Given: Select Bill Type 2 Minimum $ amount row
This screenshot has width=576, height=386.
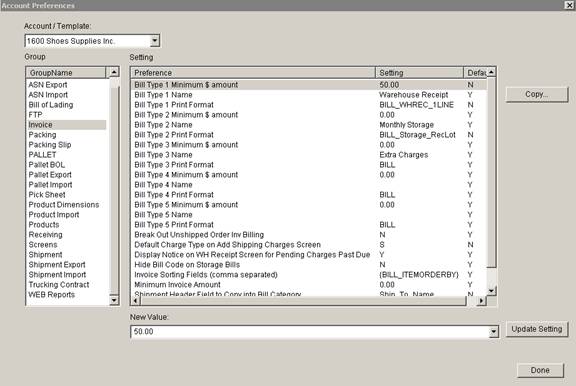Looking at the screenshot, I should tap(309, 115).
